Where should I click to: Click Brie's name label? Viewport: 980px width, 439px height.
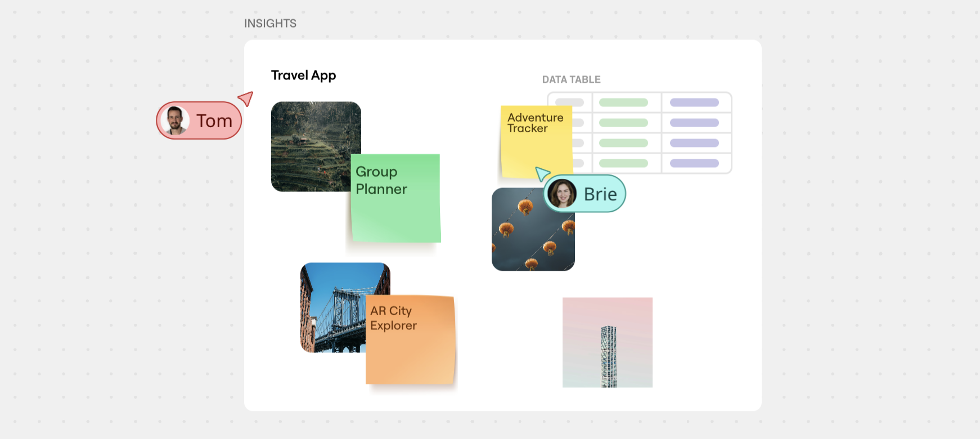point(600,194)
